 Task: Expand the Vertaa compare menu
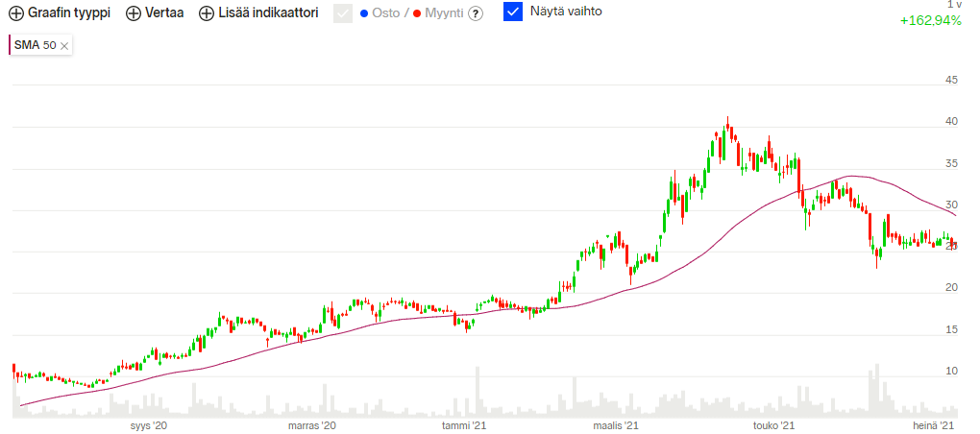click(164, 13)
